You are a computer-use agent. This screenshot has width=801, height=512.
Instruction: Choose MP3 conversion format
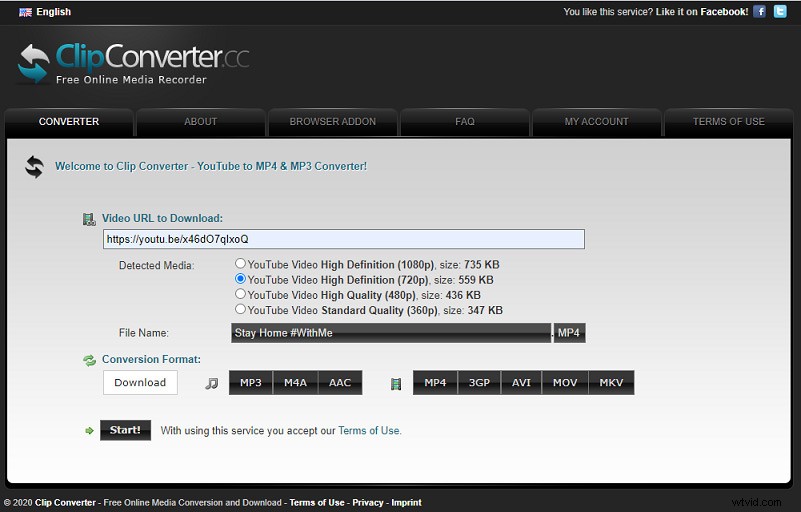click(251, 383)
